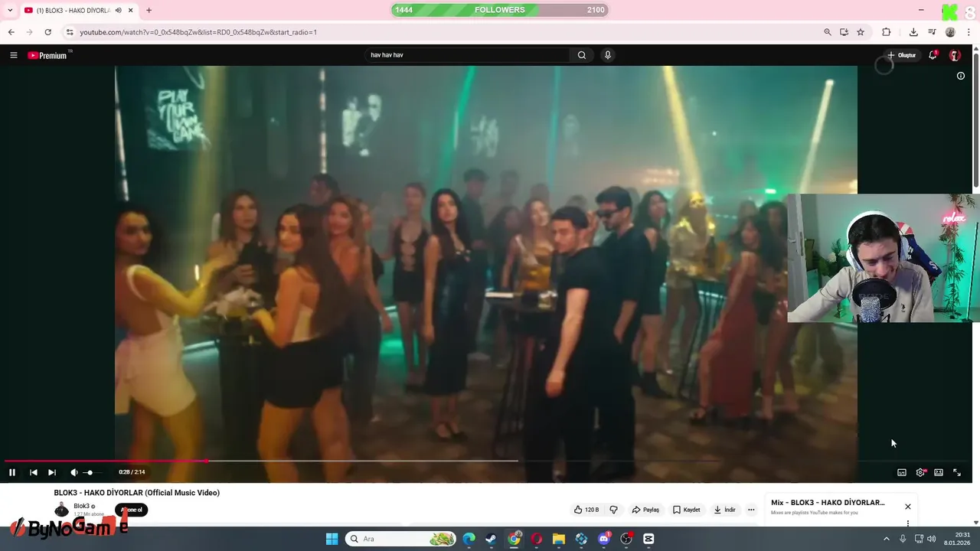The height and width of the screenshot is (551, 980).
Task: Open Microsoft Edge from taskbar
Action: 469,539
